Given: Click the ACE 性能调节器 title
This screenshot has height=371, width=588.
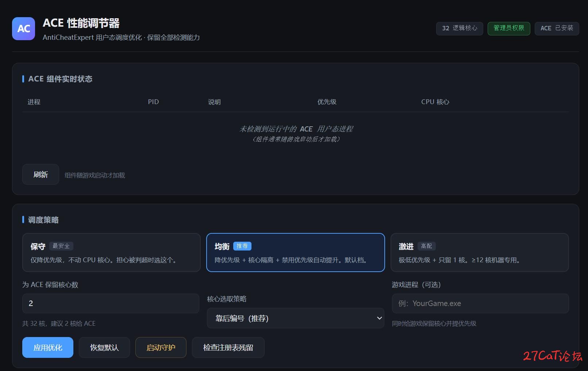Looking at the screenshot, I should [81, 23].
